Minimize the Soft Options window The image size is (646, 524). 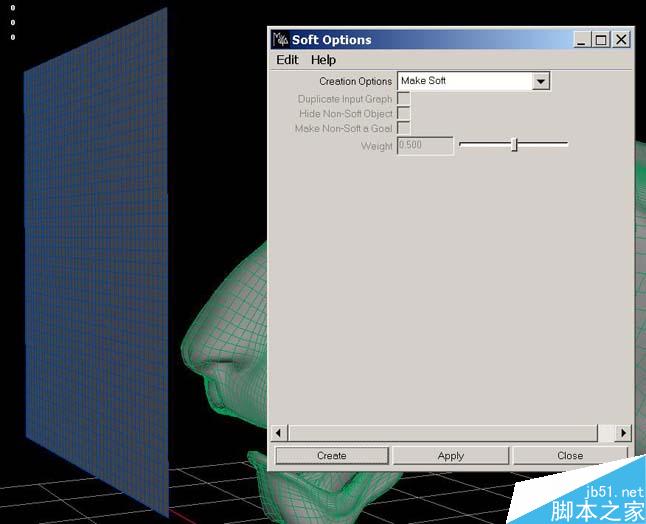[581, 40]
